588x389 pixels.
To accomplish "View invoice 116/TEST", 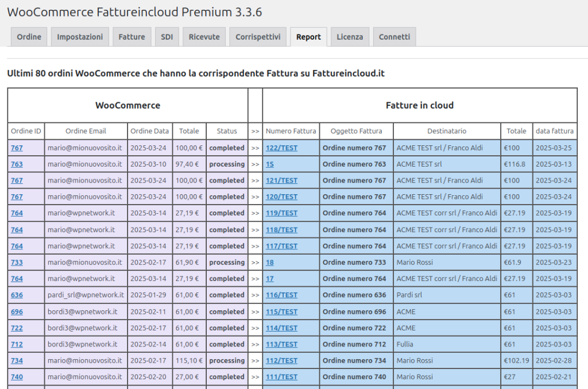I will pyautogui.click(x=281, y=295).
